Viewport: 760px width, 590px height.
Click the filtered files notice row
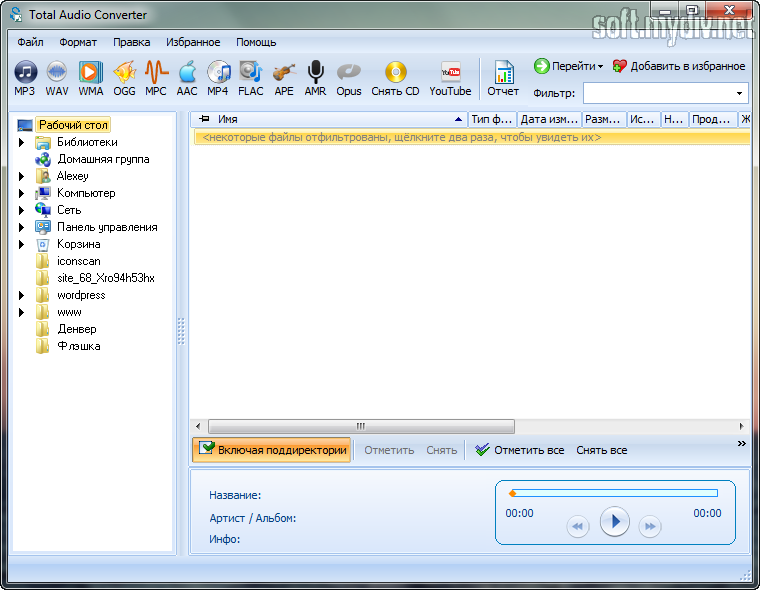pyautogui.click(x=470, y=137)
